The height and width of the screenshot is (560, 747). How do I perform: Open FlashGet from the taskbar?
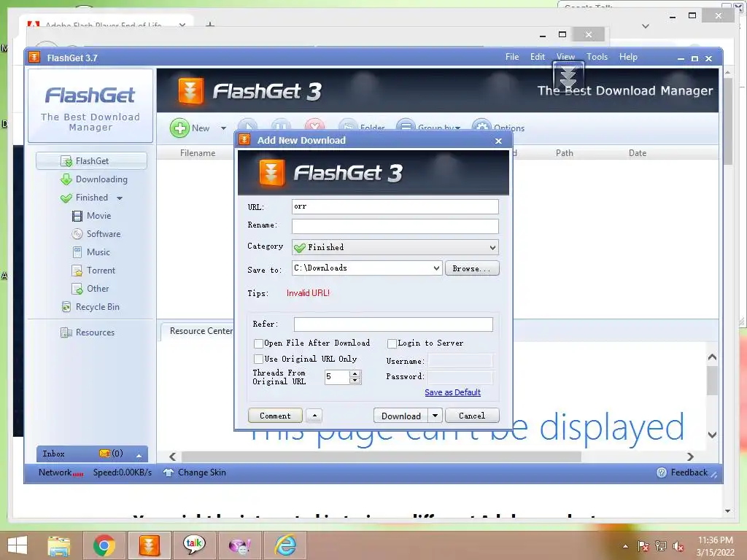point(149,545)
